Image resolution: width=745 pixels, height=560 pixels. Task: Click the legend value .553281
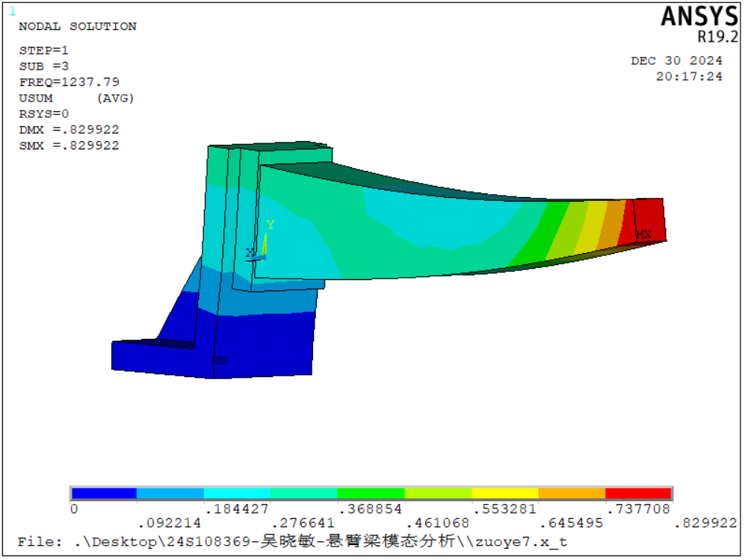click(x=504, y=509)
